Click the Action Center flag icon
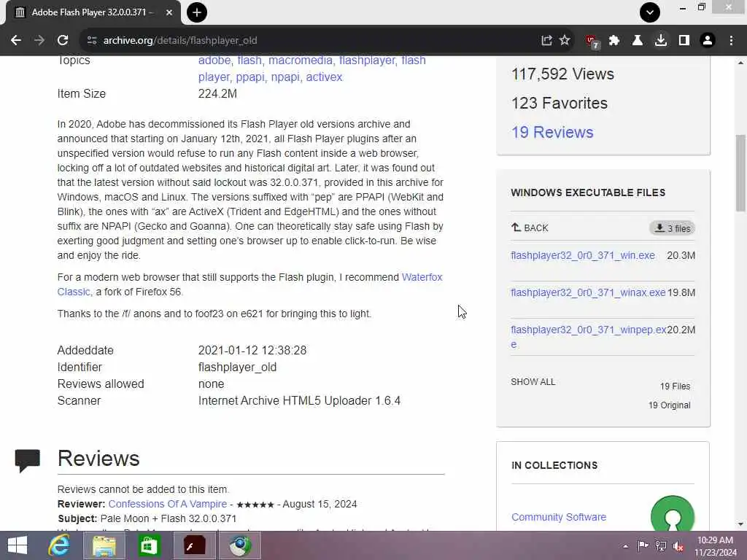The image size is (747, 560). pos(643,545)
